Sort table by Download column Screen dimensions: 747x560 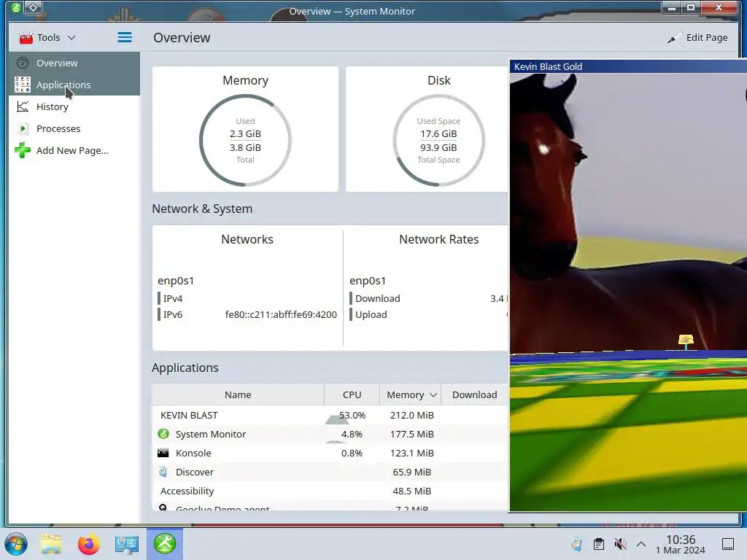[474, 394]
